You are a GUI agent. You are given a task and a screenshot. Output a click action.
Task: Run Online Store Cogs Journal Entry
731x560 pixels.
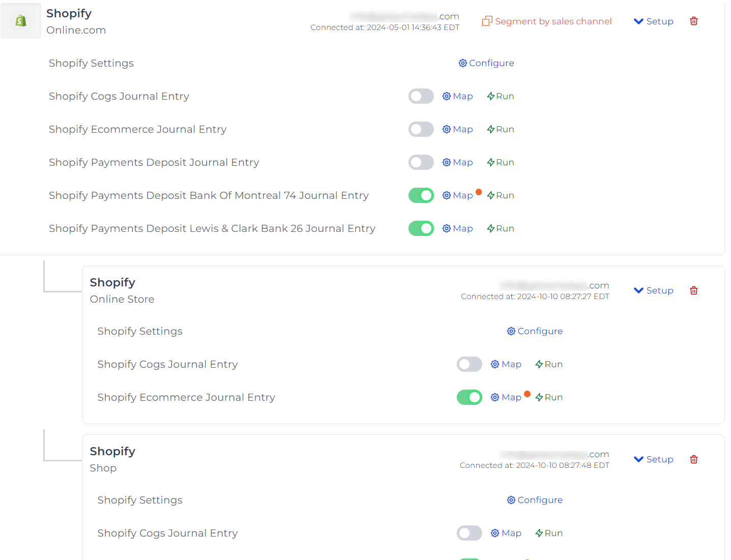coord(549,364)
